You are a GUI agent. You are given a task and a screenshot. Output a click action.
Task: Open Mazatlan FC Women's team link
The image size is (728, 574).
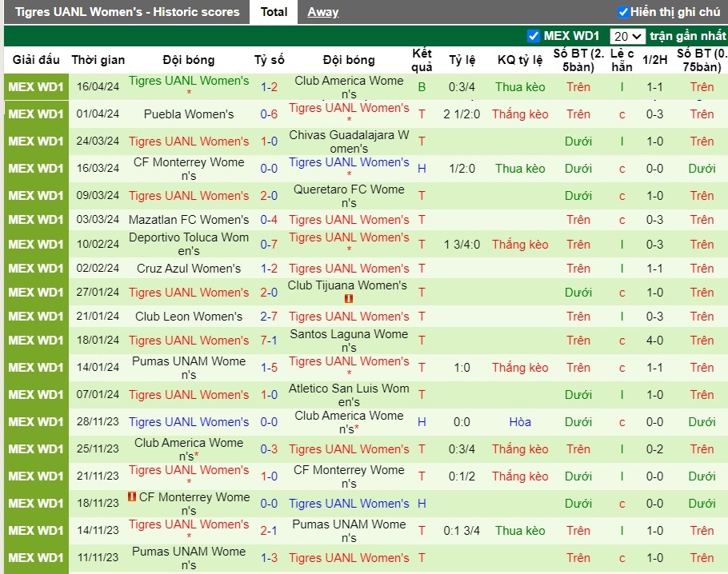click(x=189, y=220)
